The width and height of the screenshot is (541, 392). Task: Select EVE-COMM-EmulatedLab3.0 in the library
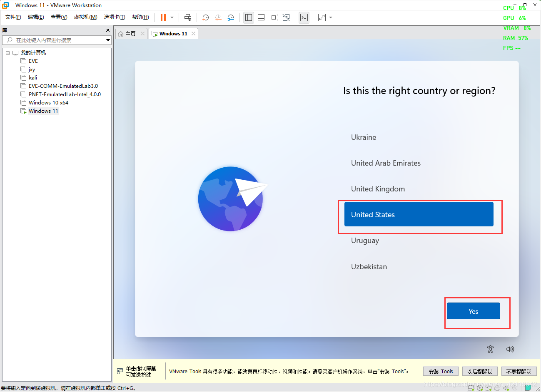point(63,86)
